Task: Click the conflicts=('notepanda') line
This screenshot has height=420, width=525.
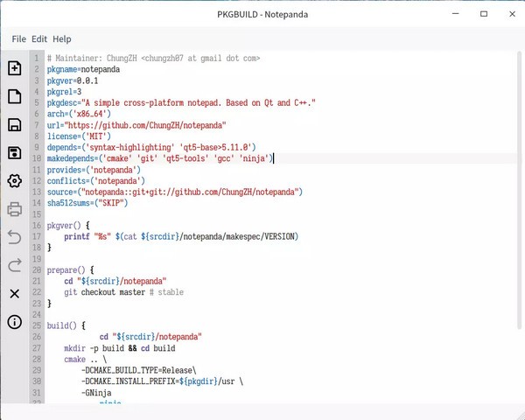Action: pyautogui.click(x=95, y=181)
